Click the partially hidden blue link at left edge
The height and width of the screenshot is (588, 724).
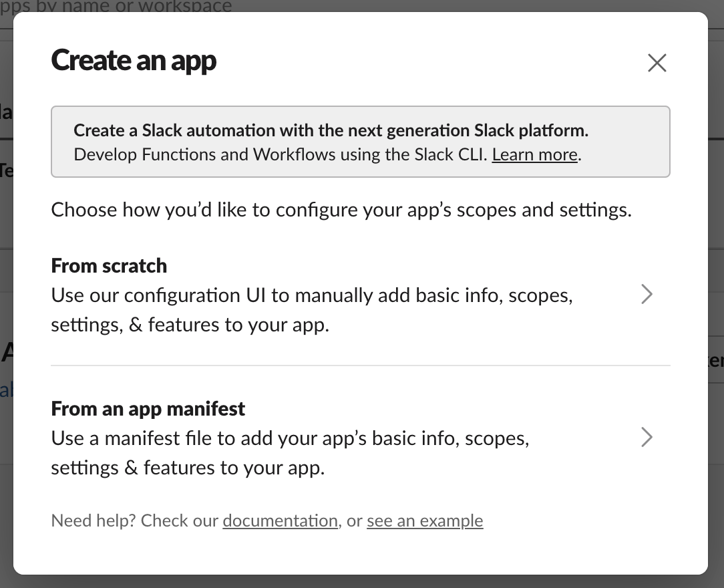point(6,390)
